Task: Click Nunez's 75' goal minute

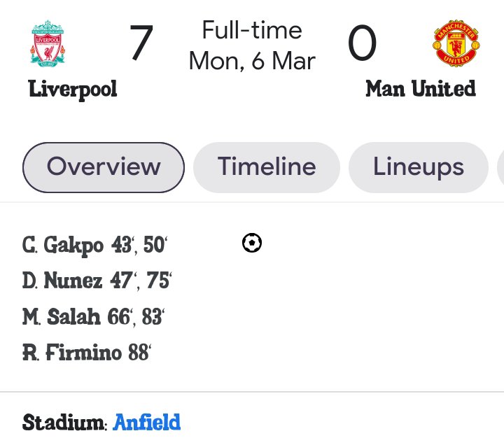Action: point(159,281)
